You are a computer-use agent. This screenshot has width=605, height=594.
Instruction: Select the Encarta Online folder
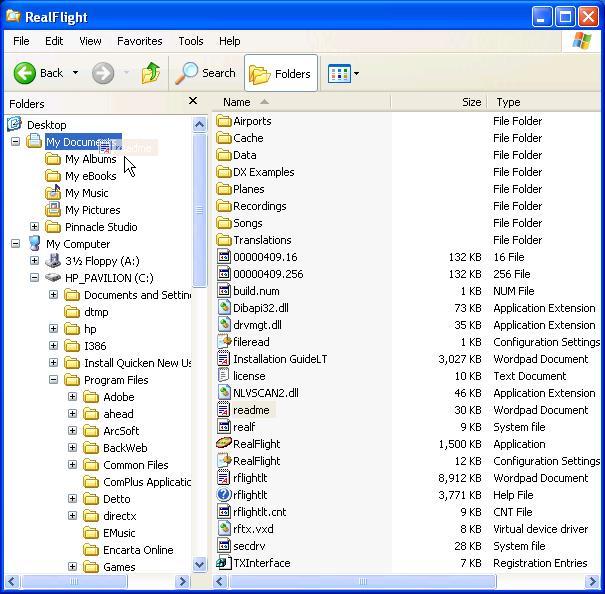click(138, 550)
